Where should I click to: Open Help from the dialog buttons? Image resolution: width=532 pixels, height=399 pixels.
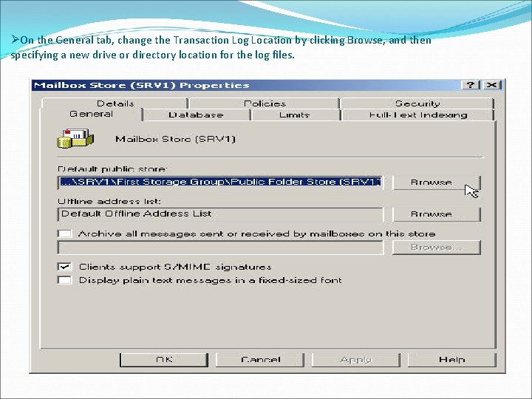(452, 360)
